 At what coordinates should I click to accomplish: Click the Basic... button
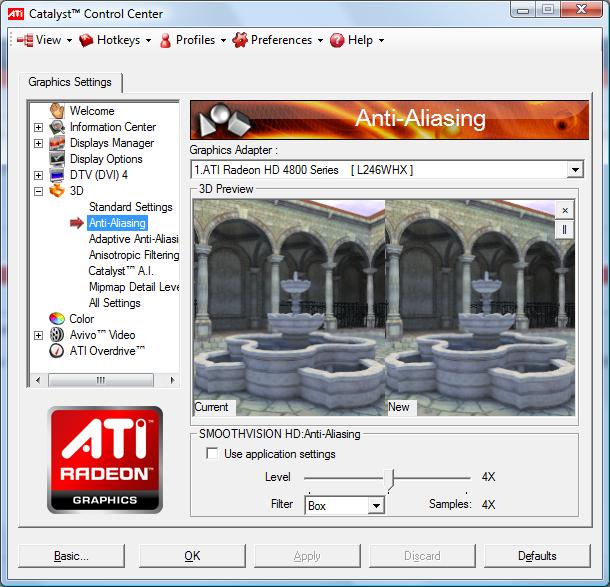[71, 556]
